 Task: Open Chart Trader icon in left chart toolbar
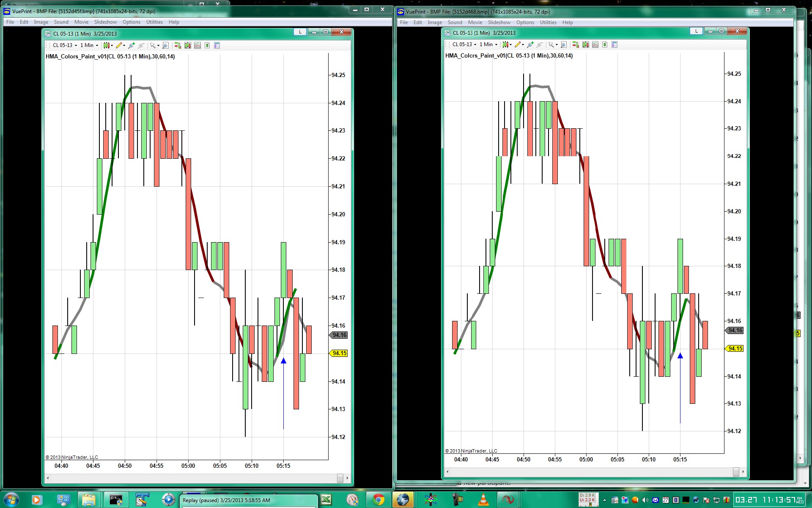point(178,45)
